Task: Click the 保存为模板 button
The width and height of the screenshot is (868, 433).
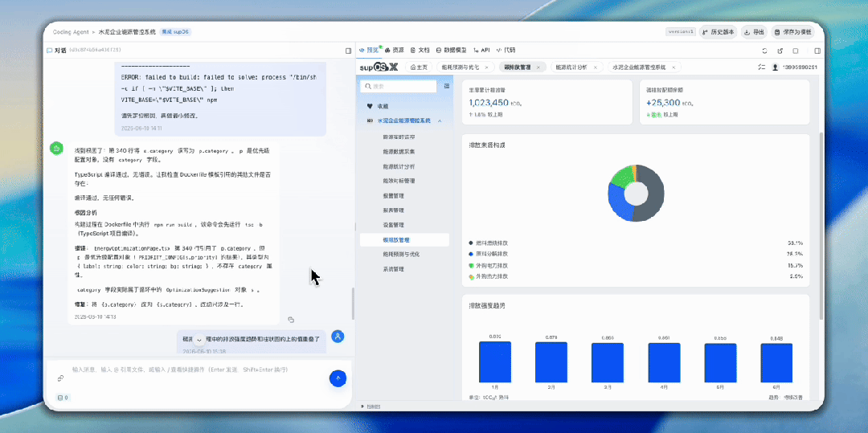Action: [x=792, y=32]
